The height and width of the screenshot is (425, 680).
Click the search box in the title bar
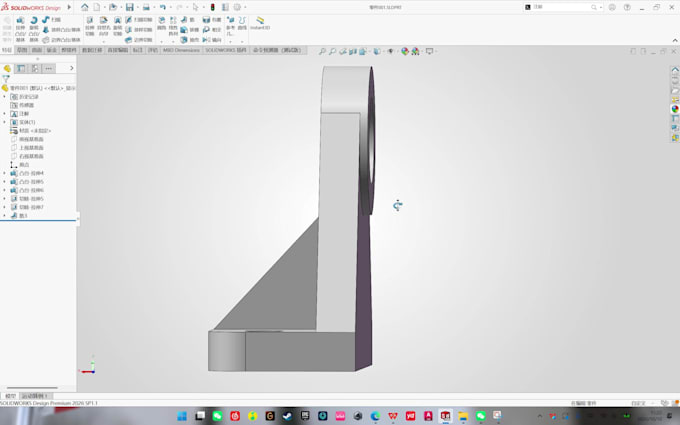(x=562, y=7)
